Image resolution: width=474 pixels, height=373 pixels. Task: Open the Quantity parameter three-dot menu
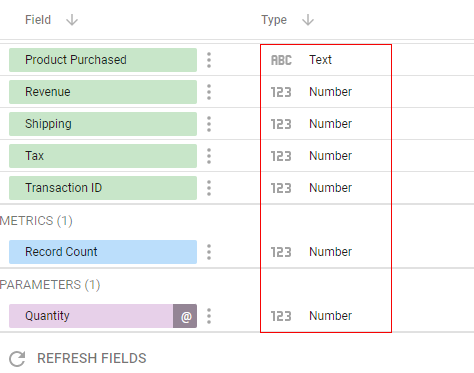pos(209,316)
